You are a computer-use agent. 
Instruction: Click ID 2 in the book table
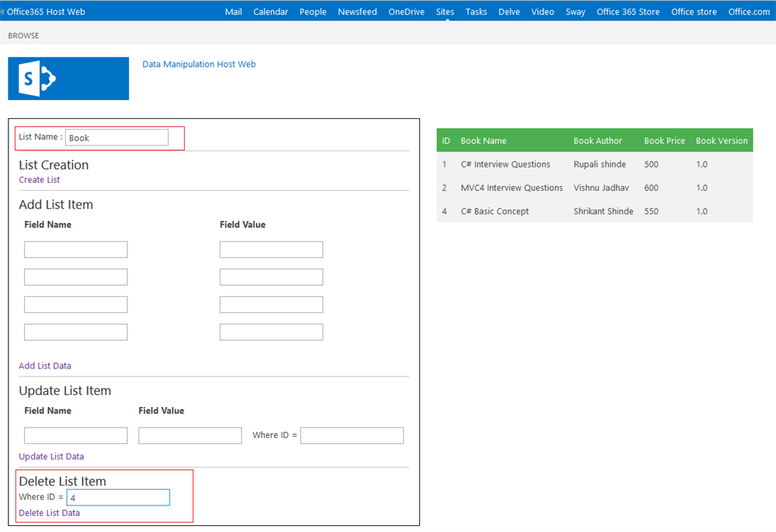pyautogui.click(x=444, y=187)
